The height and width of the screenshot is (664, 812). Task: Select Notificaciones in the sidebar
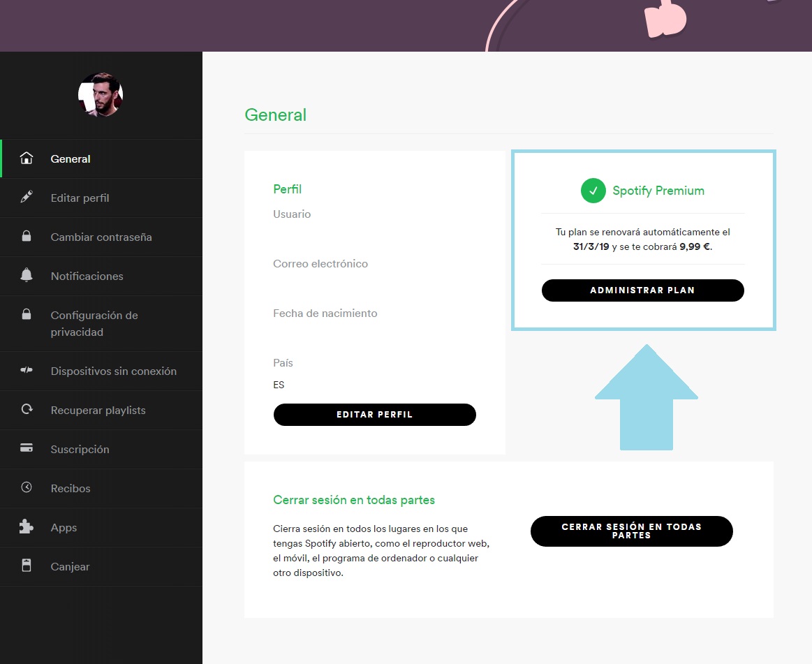click(101, 276)
